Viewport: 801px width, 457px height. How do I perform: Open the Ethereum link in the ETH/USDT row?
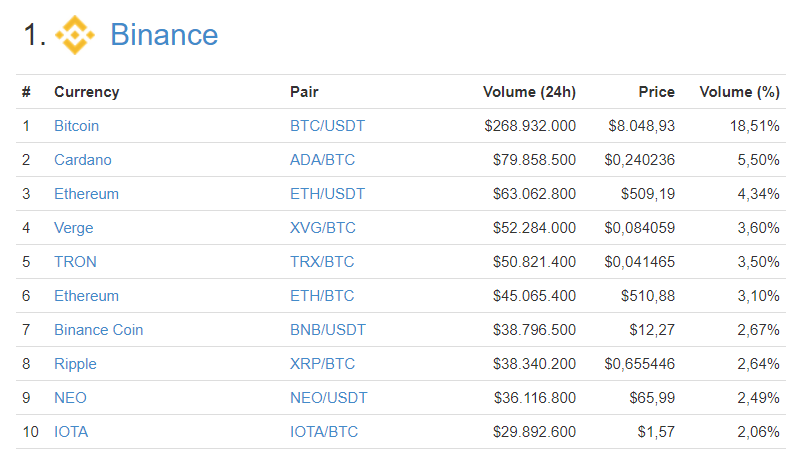coord(86,194)
